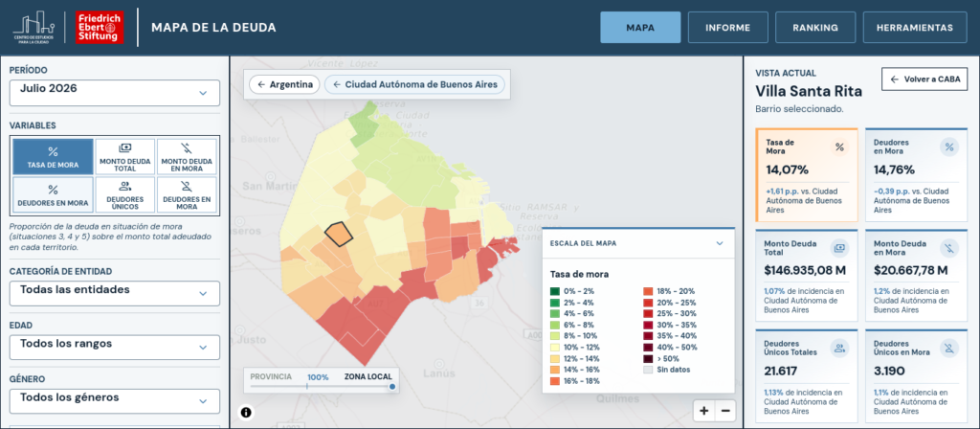Screen dimensions: 980x429
Task: Click the info icon on the map
Action: point(246,412)
